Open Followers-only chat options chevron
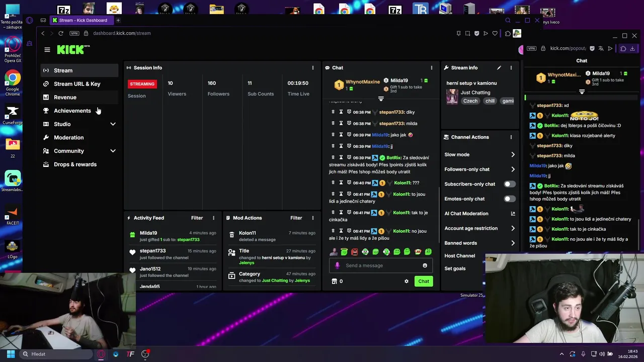The image size is (644, 362). (x=513, y=169)
